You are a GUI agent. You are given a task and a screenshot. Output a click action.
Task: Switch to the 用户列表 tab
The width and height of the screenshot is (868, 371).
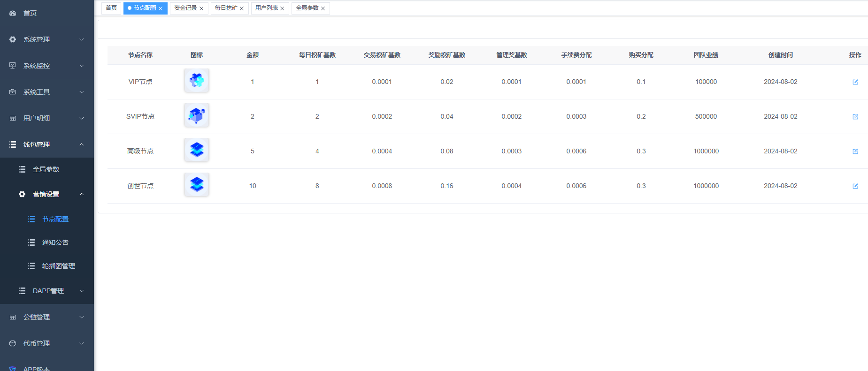(266, 8)
